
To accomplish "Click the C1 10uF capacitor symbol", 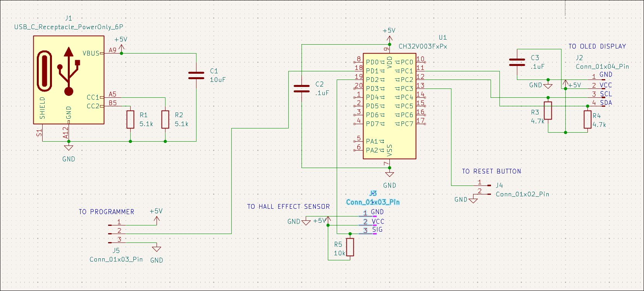I will (196, 75).
